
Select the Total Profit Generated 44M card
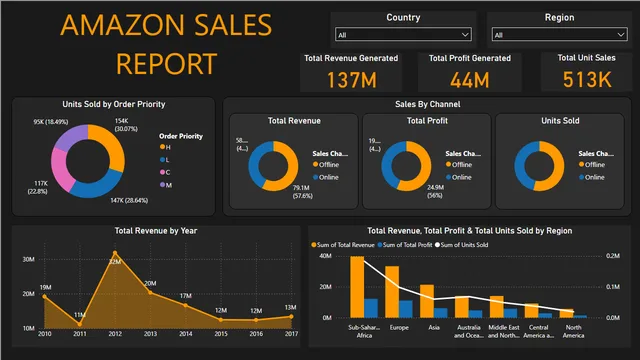(469, 72)
